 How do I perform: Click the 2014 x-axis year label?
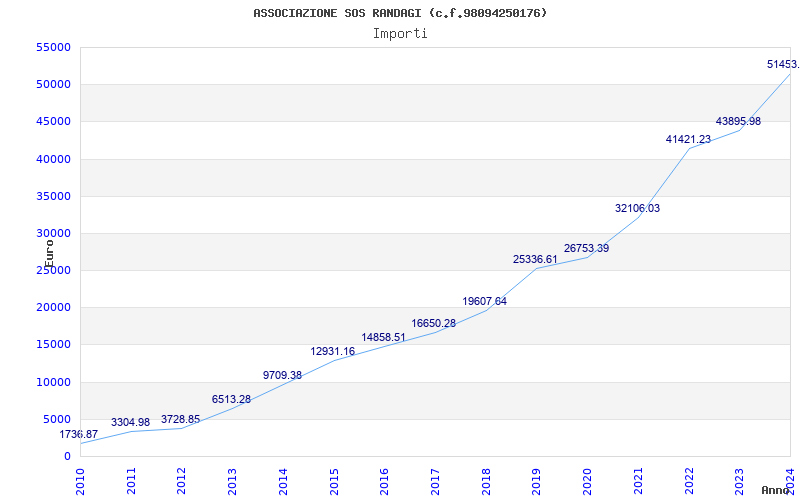pyautogui.click(x=283, y=482)
